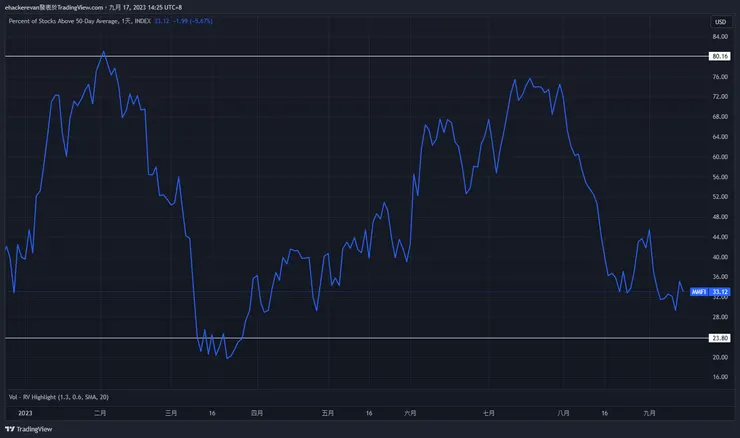This screenshot has width=740, height=438.
Task: Click the 40.00 price axis label
Action: point(720,257)
